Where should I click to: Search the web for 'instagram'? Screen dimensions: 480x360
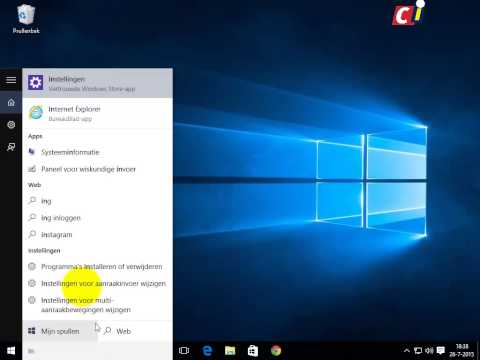[97, 234]
